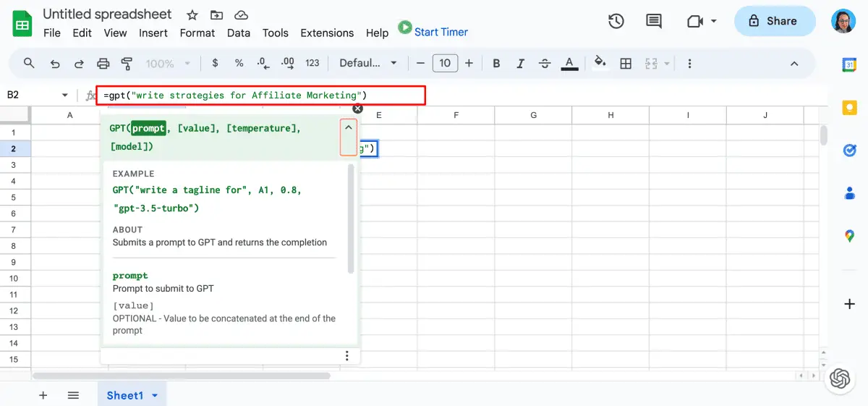Move document using the folder icon

[x=216, y=14]
